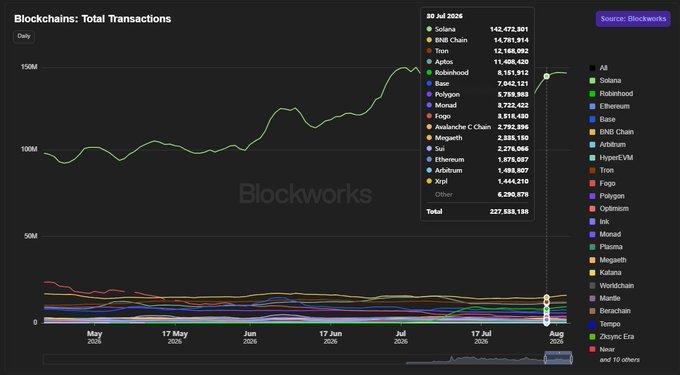The height and width of the screenshot is (375, 680).
Task: Click the Worldchain legend label
Action: [x=617, y=286]
